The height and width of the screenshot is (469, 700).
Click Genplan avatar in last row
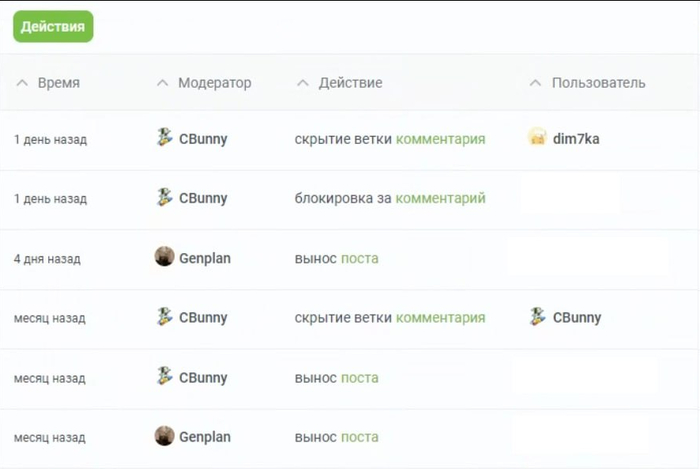pyautogui.click(x=165, y=436)
